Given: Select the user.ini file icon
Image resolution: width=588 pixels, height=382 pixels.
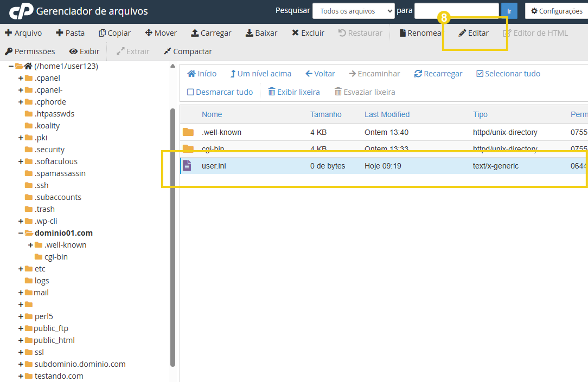Looking at the screenshot, I should [x=187, y=166].
